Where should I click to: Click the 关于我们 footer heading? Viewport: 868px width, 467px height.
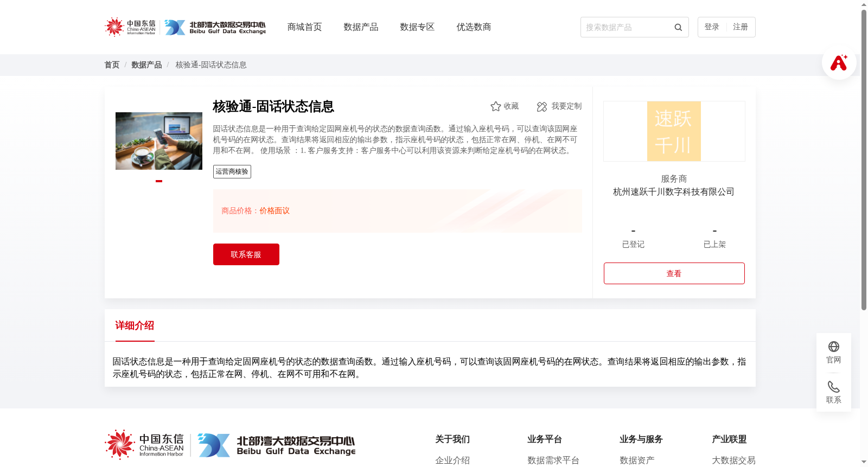click(452, 439)
